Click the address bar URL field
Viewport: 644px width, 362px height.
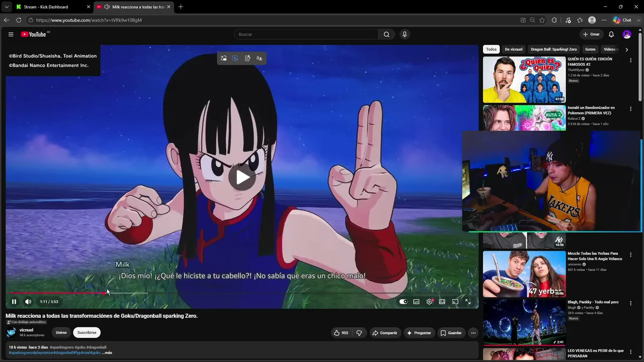click(x=272, y=20)
